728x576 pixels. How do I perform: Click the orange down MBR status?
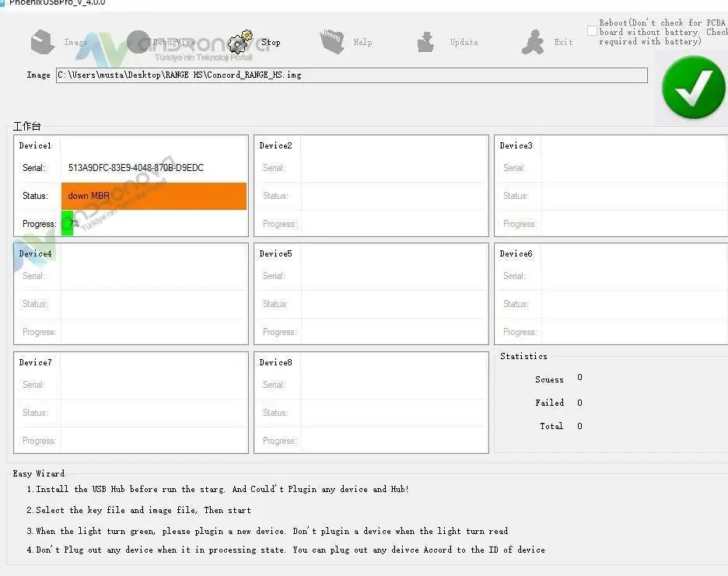click(154, 196)
